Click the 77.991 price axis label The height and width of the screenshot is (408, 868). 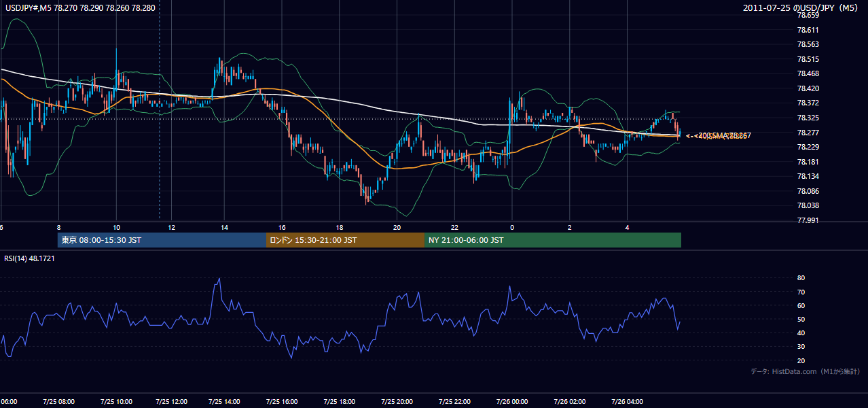coord(808,220)
